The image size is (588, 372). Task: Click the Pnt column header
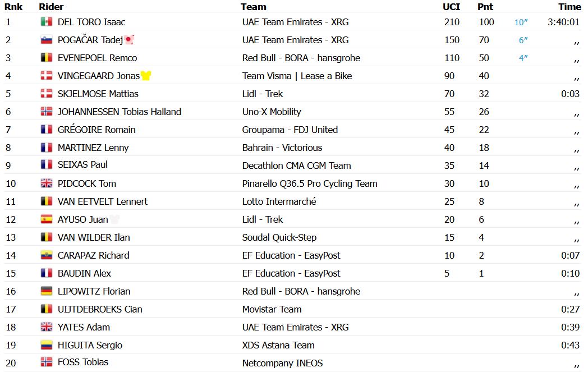(x=485, y=7)
